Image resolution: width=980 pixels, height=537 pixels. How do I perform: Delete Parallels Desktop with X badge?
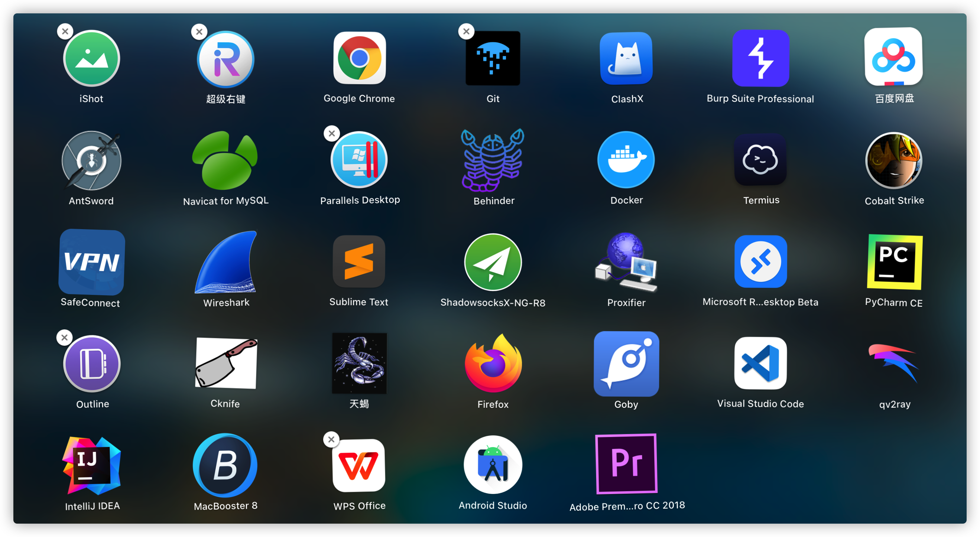332,133
